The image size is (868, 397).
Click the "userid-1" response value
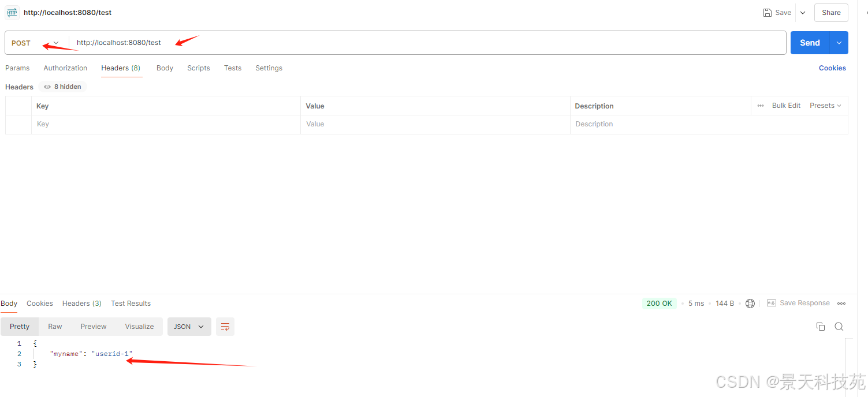point(112,354)
